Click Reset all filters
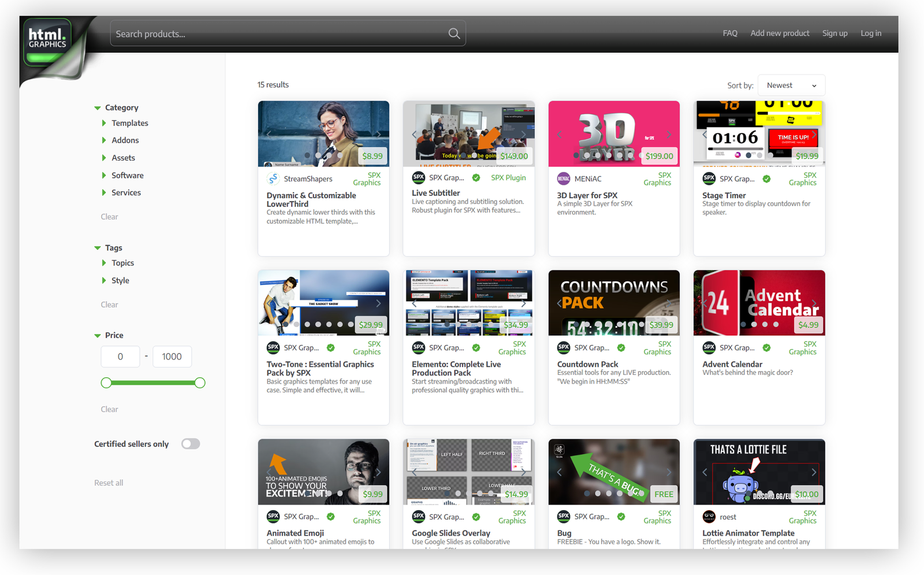This screenshot has height=575, width=924. 109,483
